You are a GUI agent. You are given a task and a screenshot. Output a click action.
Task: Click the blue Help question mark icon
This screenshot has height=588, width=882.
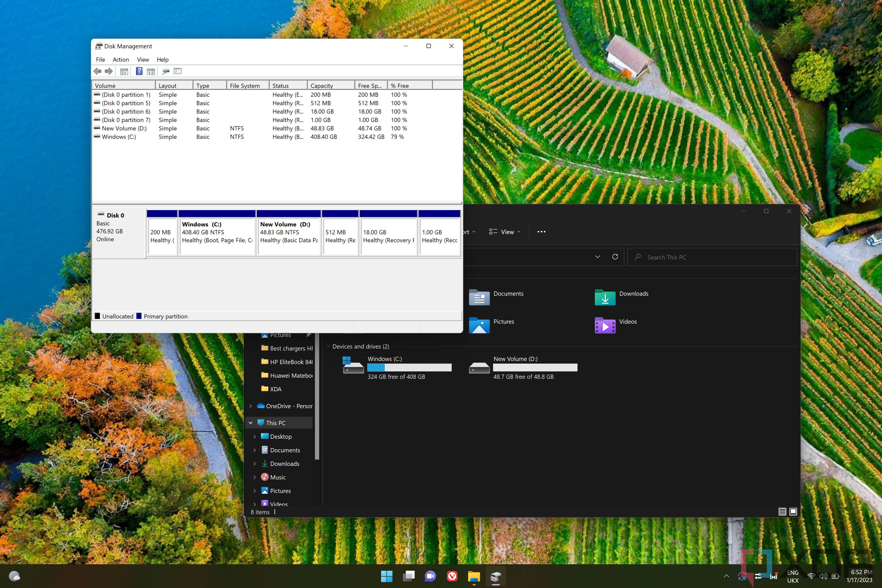pyautogui.click(x=139, y=71)
